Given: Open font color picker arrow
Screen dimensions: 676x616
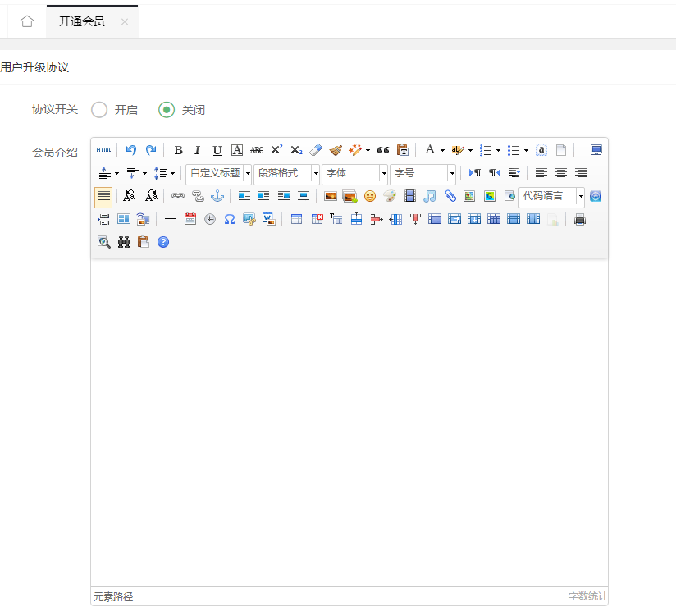Looking at the screenshot, I should pos(443,150).
